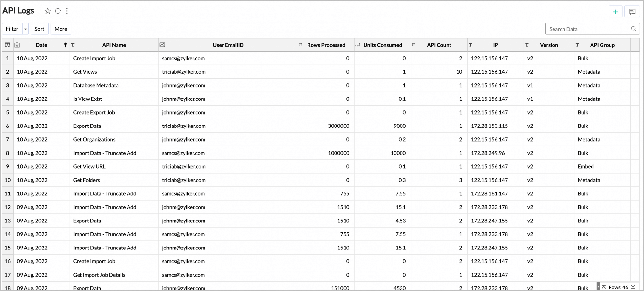Click the Sort button

39,29
